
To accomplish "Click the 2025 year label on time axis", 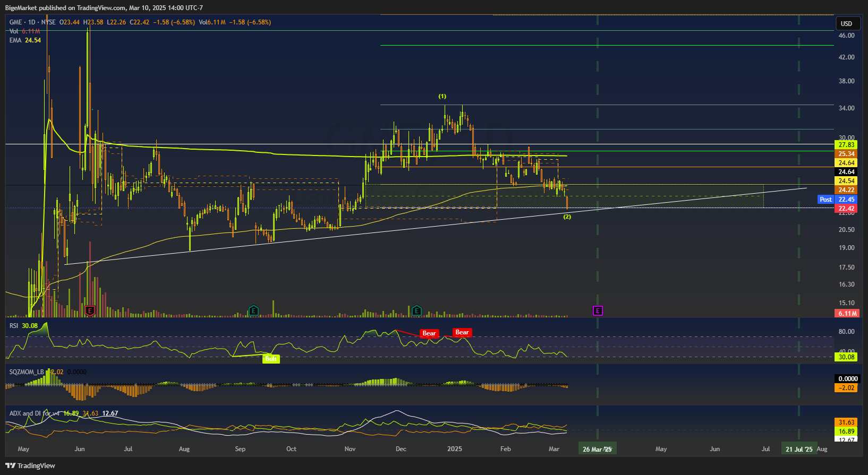I will point(455,449).
